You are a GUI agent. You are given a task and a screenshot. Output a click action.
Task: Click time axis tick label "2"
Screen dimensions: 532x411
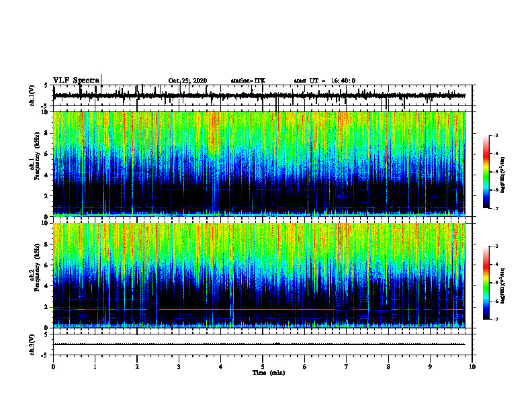tap(137, 367)
